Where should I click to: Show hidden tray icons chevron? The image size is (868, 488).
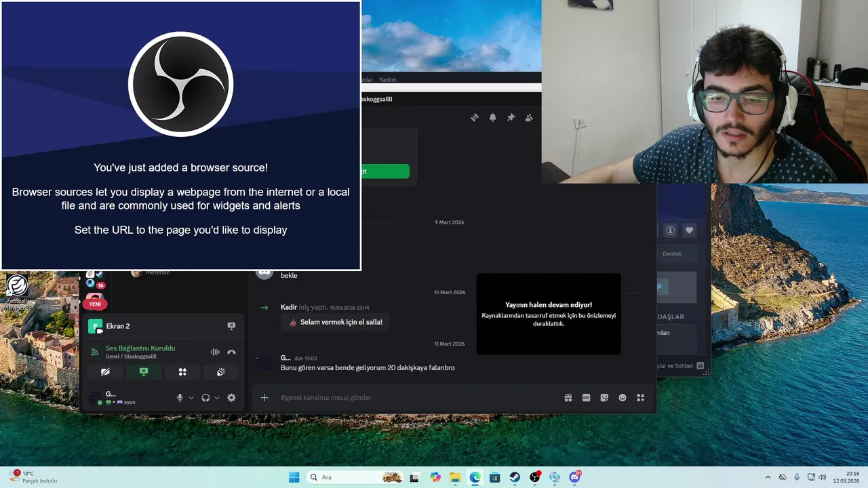(768, 477)
